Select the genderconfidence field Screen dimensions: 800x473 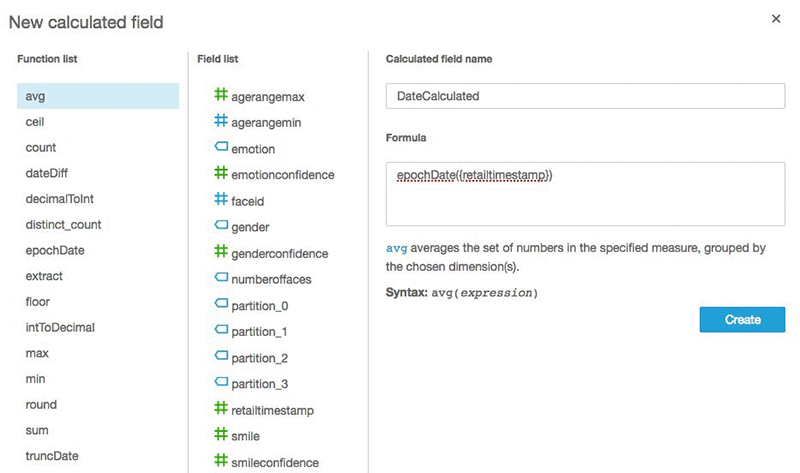(x=279, y=254)
